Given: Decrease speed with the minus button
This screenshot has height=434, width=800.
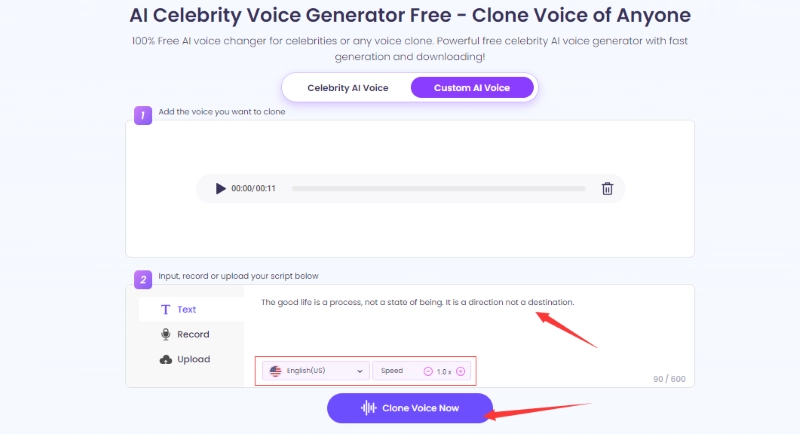Looking at the screenshot, I should click(428, 371).
